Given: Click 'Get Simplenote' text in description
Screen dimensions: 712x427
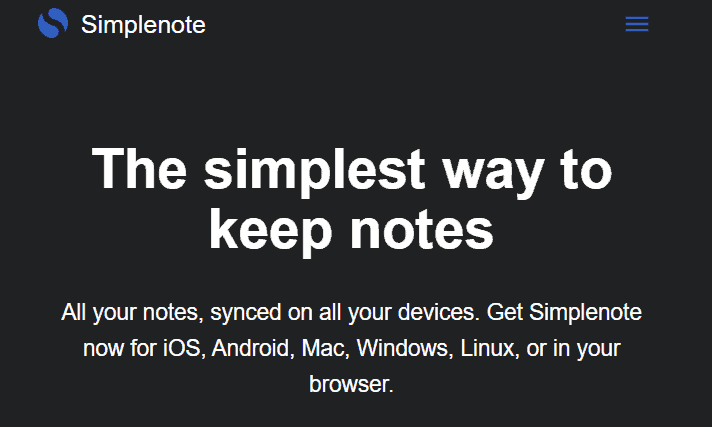Looking at the screenshot, I should coord(564,313).
